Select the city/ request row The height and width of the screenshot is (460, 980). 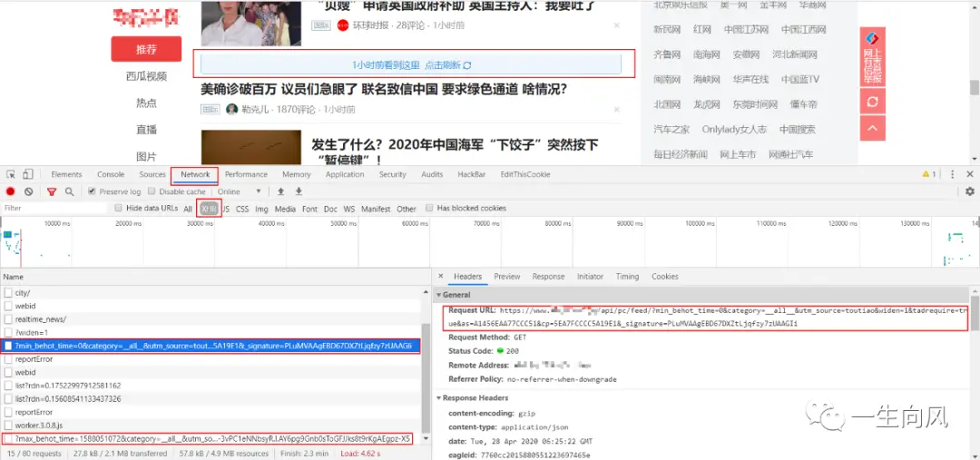[x=211, y=292]
